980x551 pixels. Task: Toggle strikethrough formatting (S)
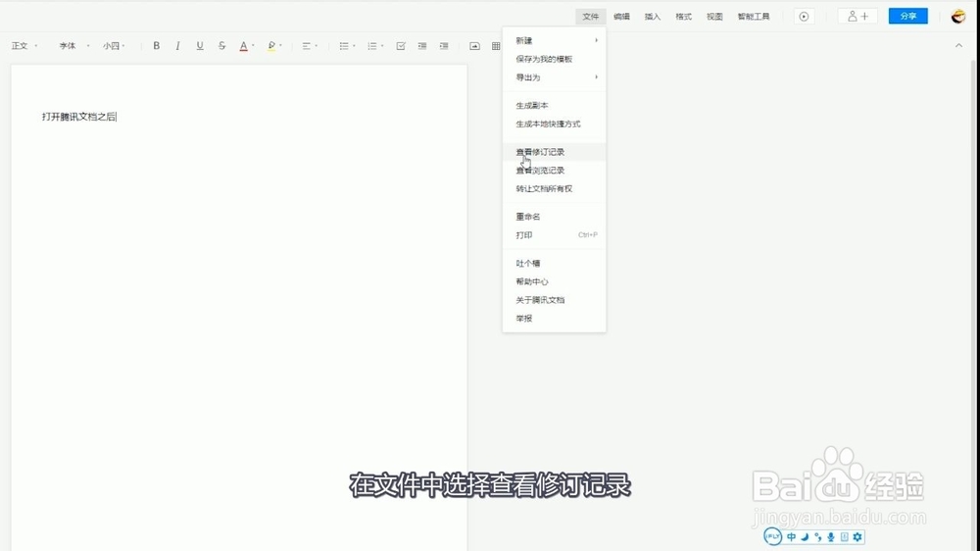[221, 46]
